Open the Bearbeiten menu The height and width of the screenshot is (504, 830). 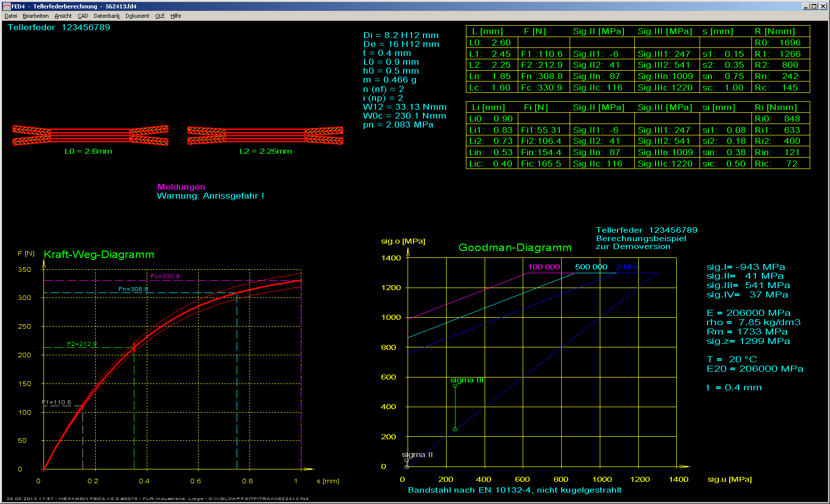pos(36,16)
